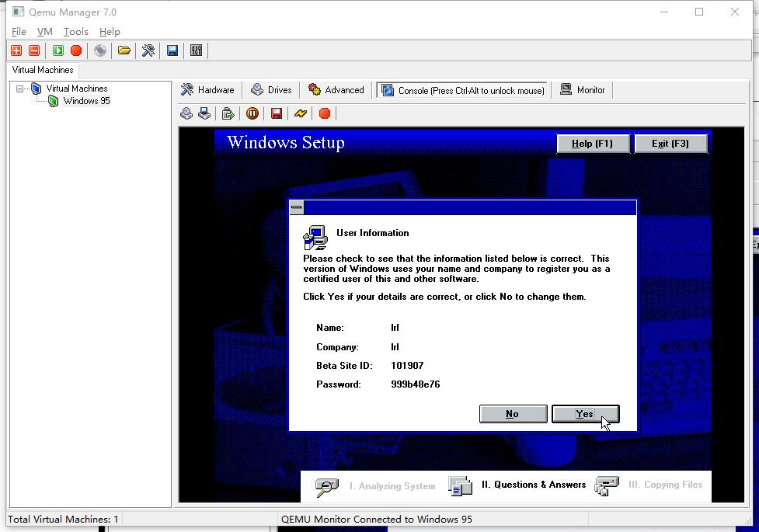Click the Company label in the dialog

[337, 347]
